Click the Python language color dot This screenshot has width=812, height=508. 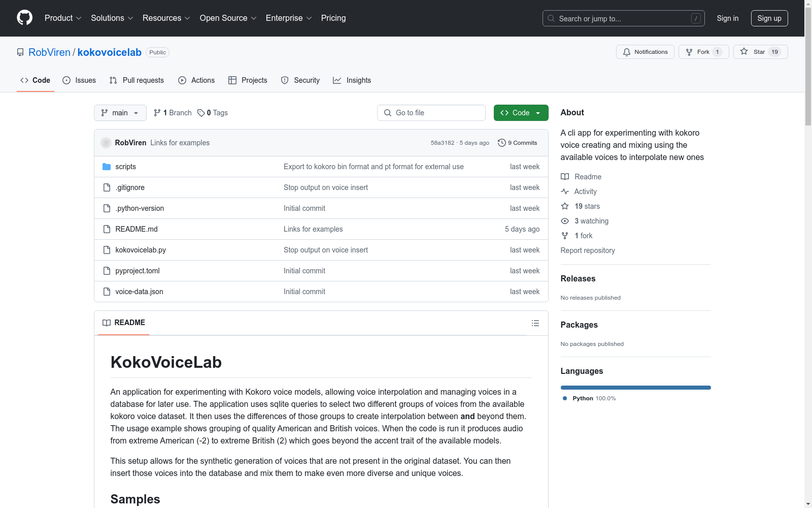tap(565, 398)
